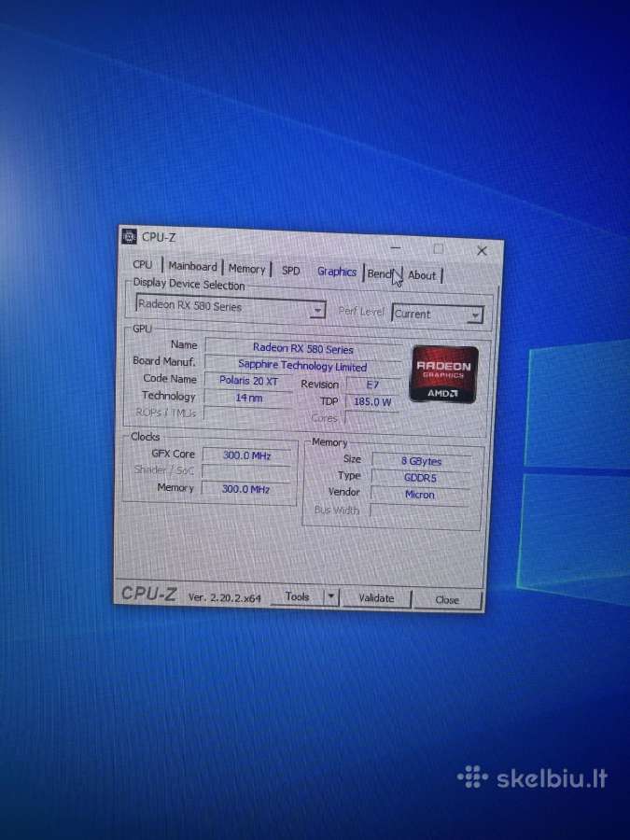The height and width of the screenshot is (840, 630).
Task: Click the empty Shader / SoC field
Action: coord(246,472)
